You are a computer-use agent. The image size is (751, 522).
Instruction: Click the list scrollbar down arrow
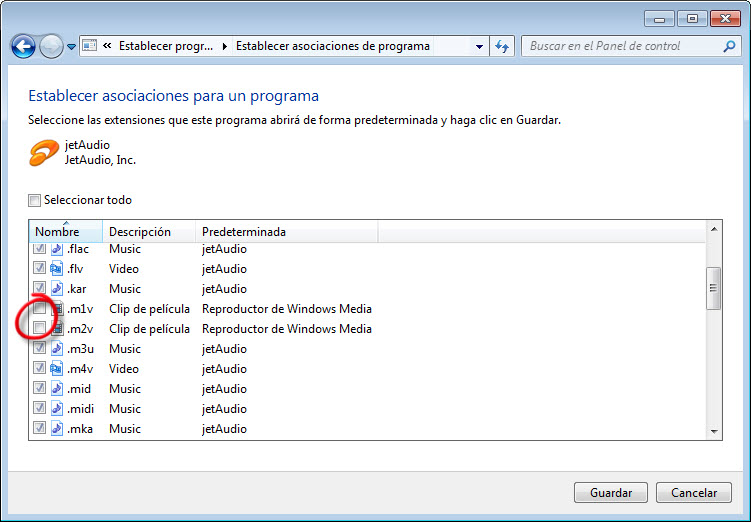pyautogui.click(x=714, y=431)
